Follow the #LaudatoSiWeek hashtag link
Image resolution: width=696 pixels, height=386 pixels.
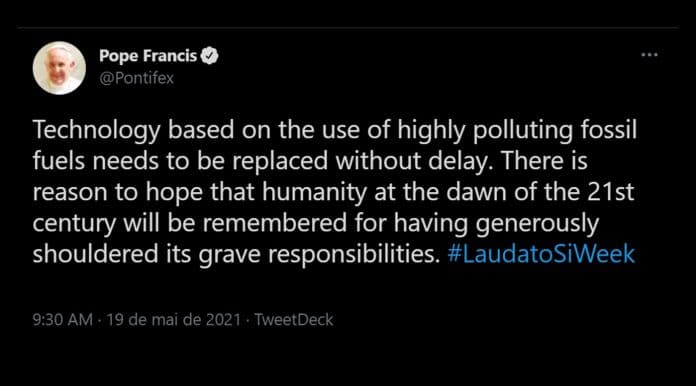point(541,254)
